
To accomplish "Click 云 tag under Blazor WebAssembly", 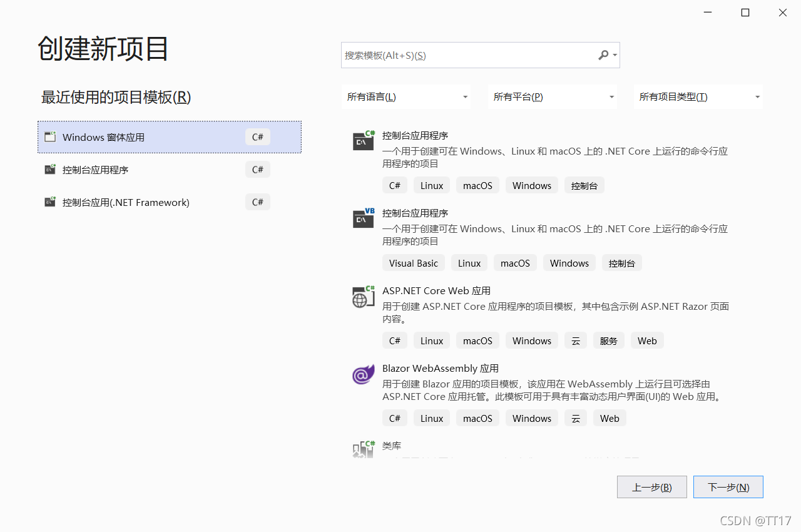I will coord(576,418).
